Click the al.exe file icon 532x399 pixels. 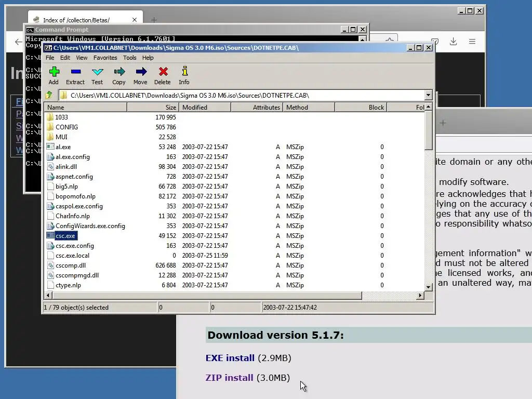click(x=50, y=147)
